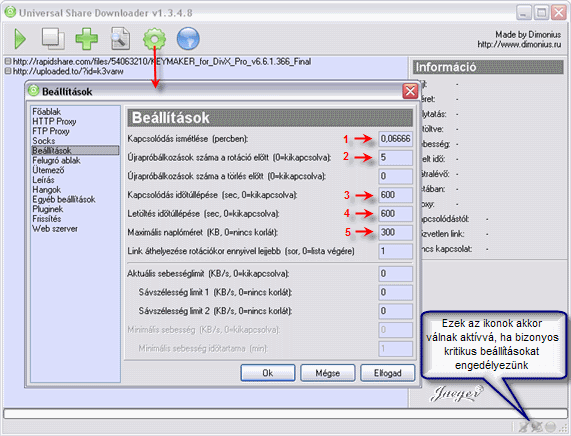Click the Mégse button

click(327, 373)
